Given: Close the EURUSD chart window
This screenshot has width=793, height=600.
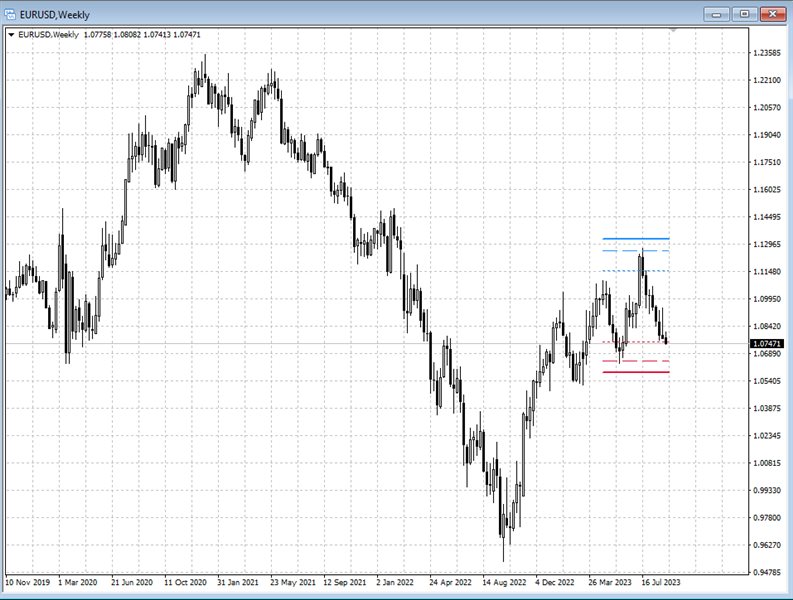Looking at the screenshot, I should (x=772, y=14).
